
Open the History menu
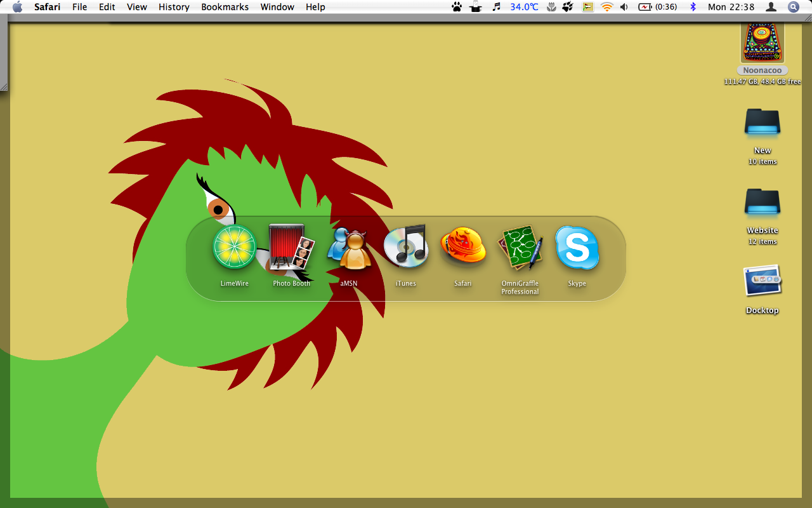pyautogui.click(x=174, y=7)
